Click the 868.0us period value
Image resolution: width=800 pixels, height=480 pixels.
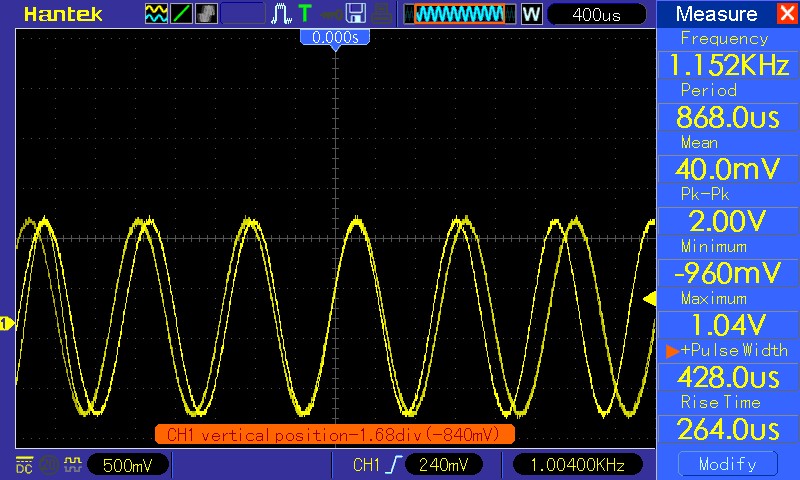[x=729, y=117]
